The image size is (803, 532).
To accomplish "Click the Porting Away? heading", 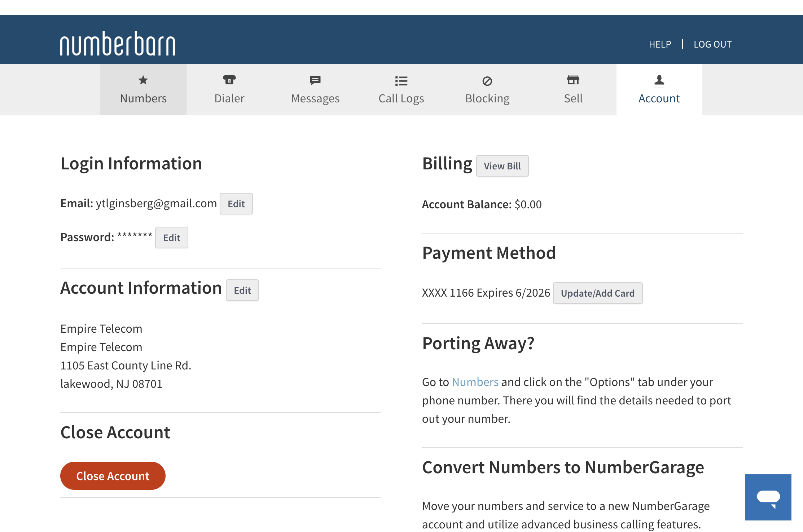I will pos(478,343).
